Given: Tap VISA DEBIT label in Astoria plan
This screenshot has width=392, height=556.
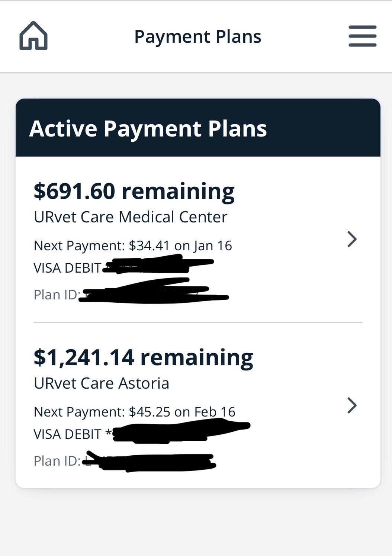Looking at the screenshot, I should (67, 434).
